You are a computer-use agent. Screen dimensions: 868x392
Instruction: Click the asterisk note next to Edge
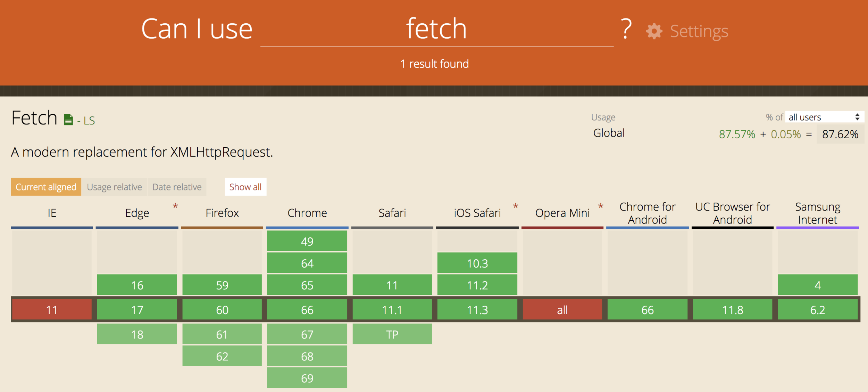(x=175, y=207)
